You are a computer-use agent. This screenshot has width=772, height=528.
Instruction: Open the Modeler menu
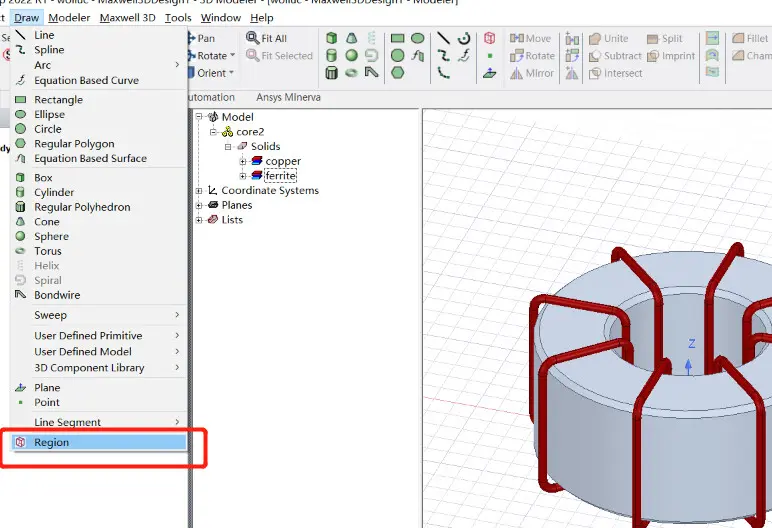[x=69, y=18]
